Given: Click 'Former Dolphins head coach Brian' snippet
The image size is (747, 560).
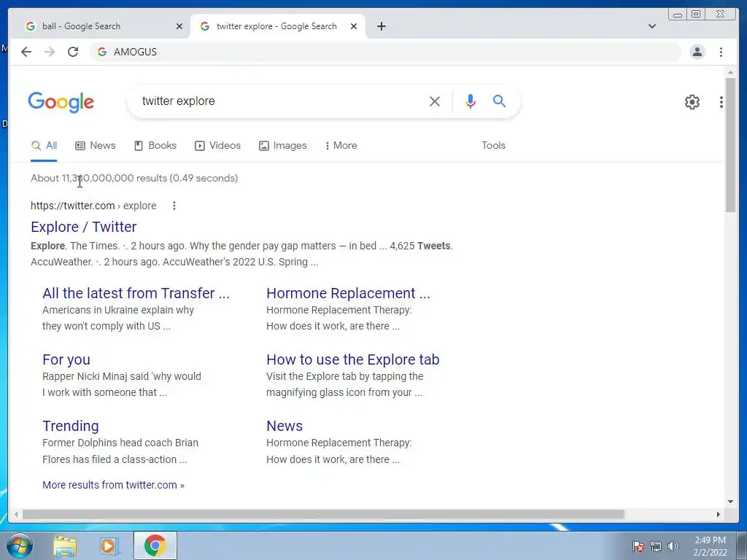Looking at the screenshot, I should 120,451.
